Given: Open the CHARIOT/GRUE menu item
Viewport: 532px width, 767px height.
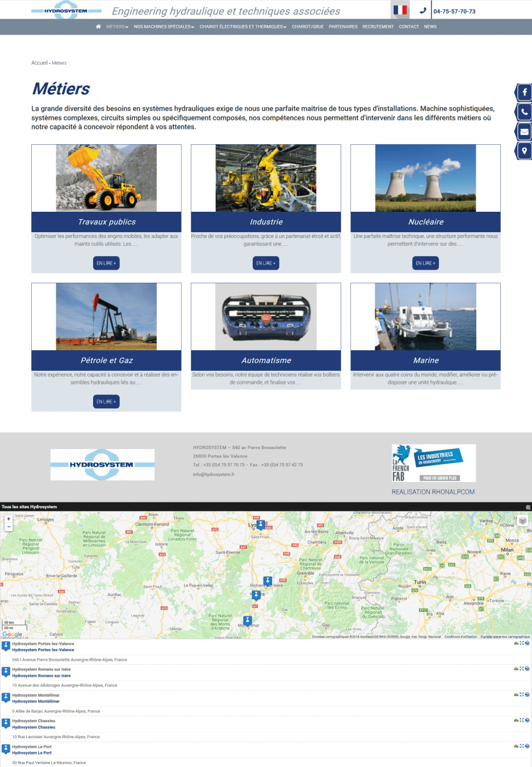Looking at the screenshot, I should click(x=308, y=27).
